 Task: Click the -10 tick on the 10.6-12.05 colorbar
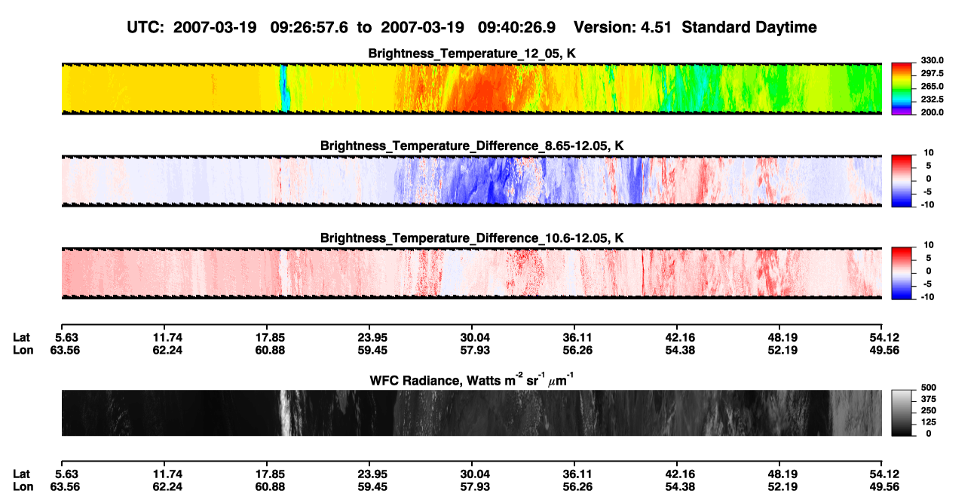(926, 296)
